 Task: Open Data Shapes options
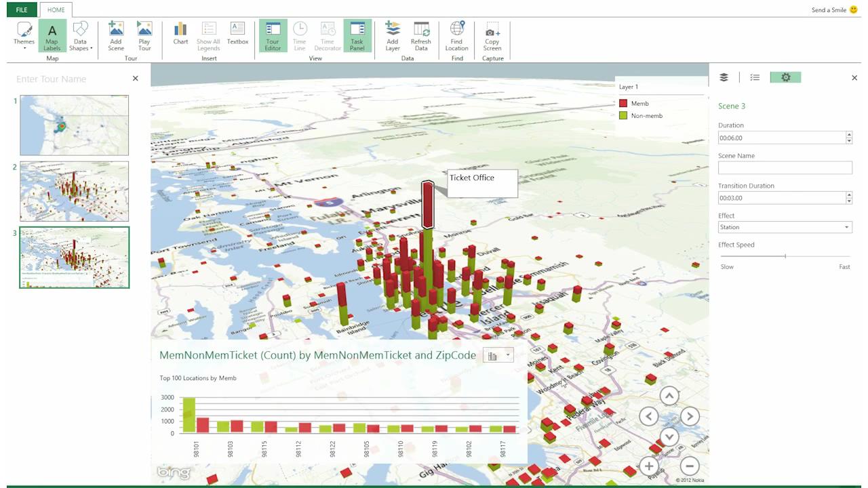(x=81, y=36)
